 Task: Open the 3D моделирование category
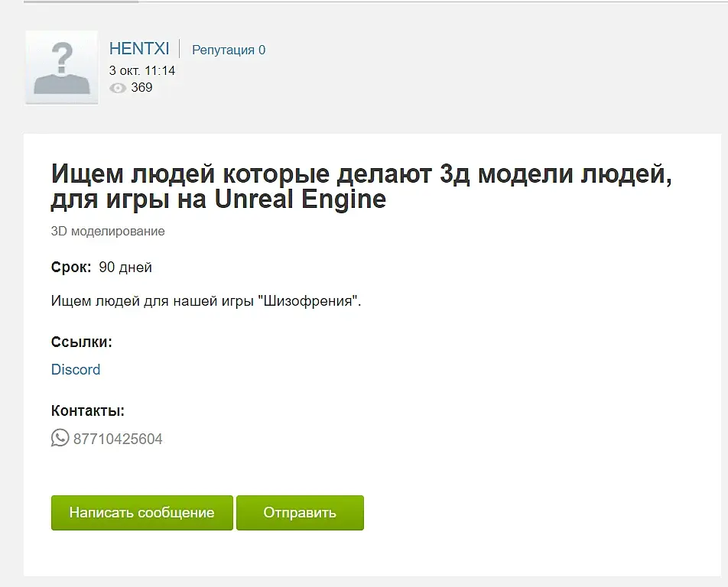click(x=108, y=231)
